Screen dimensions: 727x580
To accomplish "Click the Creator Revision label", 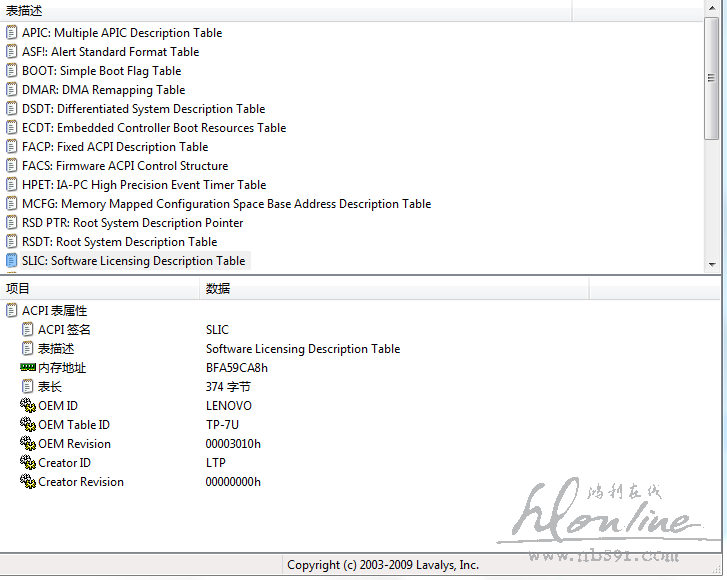I will (81, 482).
